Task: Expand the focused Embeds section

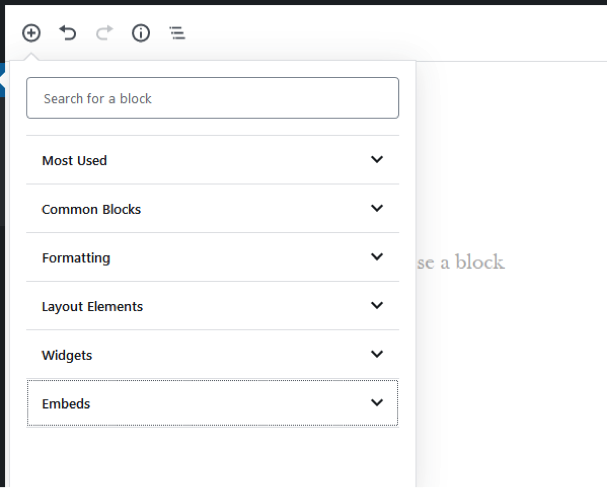Action: point(212,403)
